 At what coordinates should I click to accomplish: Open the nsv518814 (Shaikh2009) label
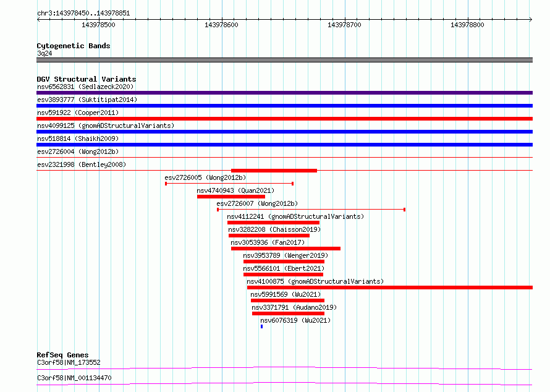tap(78, 138)
